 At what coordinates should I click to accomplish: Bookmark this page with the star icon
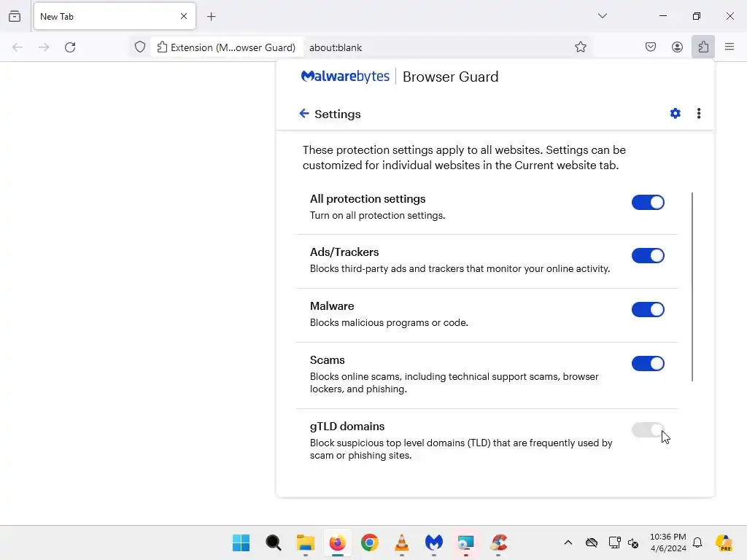point(580,47)
